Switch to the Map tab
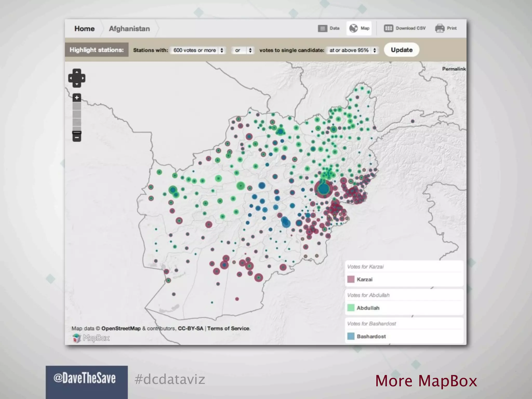The width and height of the screenshot is (532, 399). (x=359, y=28)
